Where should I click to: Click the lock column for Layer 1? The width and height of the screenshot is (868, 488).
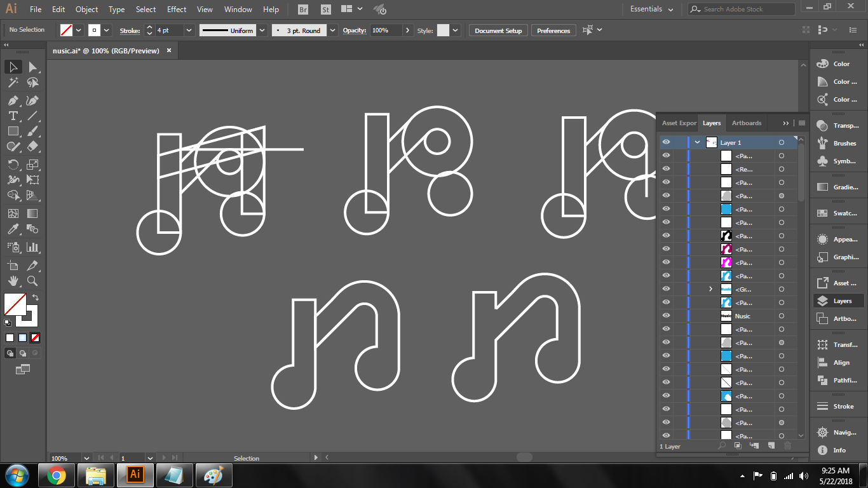680,142
